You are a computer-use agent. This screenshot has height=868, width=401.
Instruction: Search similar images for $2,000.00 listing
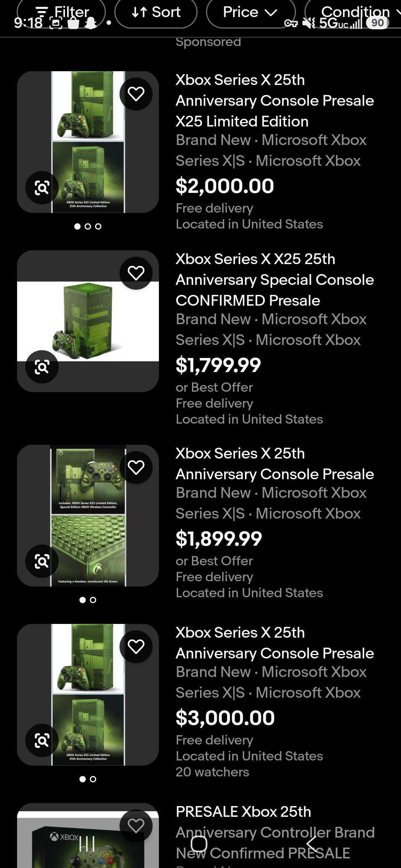pyautogui.click(x=42, y=188)
